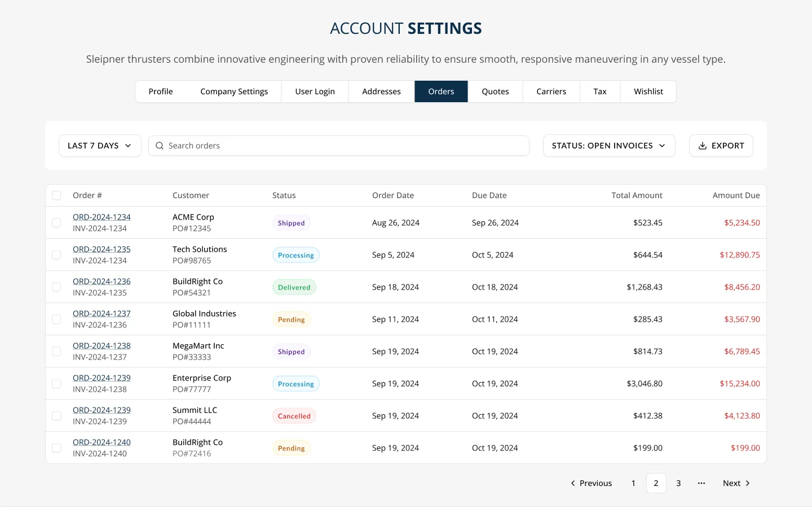Click the amount due $15,234.00
The image size is (812, 508).
click(x=740, y=384)
